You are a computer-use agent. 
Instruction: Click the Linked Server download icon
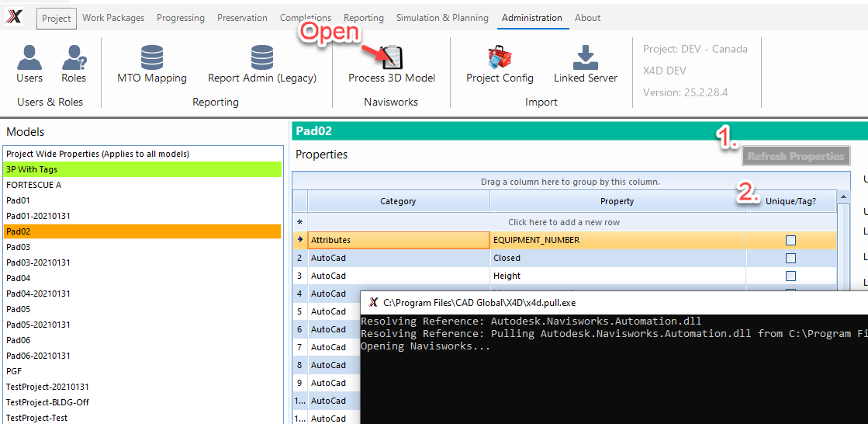click(x=586, y=58)
